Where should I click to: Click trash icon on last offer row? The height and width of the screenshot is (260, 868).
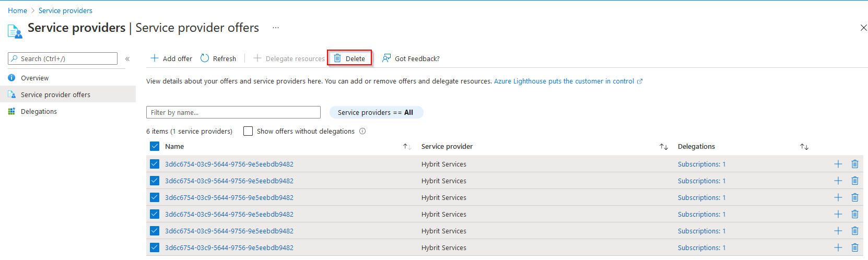coord(855,247)
